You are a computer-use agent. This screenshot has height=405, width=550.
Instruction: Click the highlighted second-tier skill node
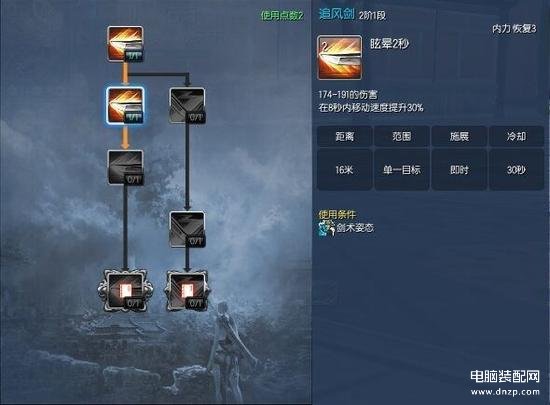(125, 106)
